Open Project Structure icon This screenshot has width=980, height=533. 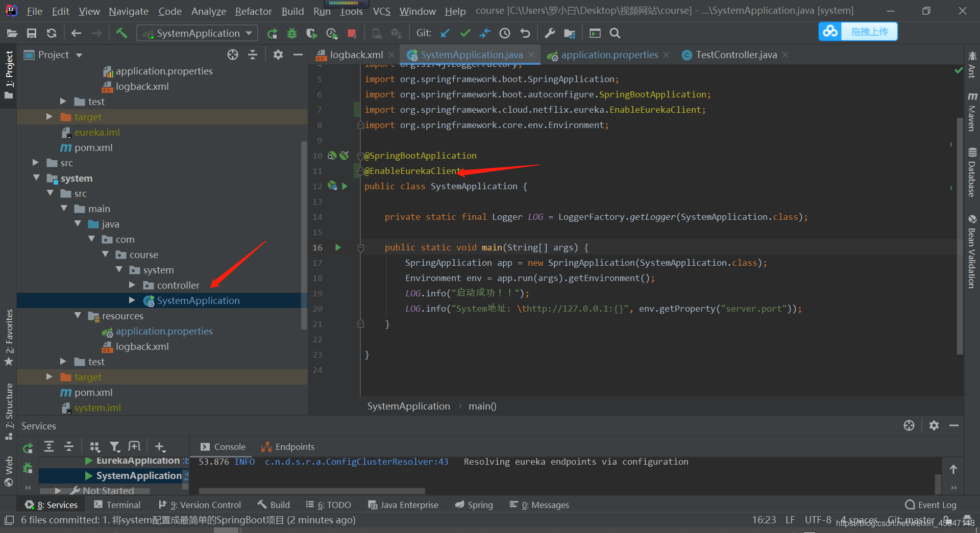570,33
